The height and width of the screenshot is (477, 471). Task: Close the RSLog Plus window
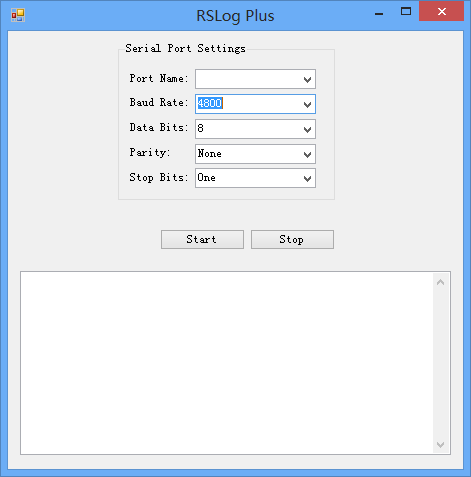coord(442,11)
